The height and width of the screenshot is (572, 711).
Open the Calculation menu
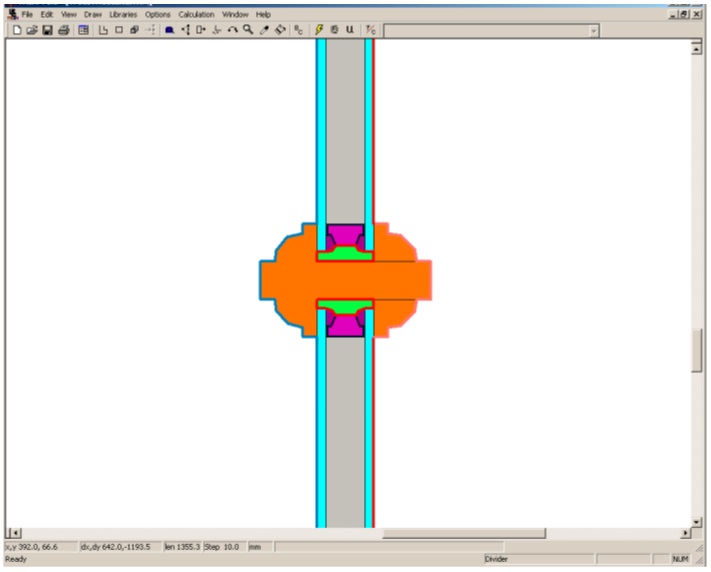[196, 15]
